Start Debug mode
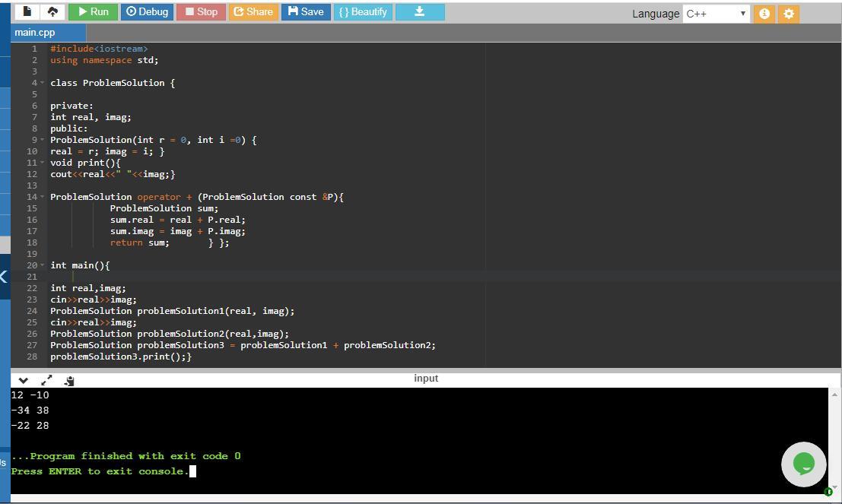Viewport: 842px width, 504px height. (x=147, y=11)
